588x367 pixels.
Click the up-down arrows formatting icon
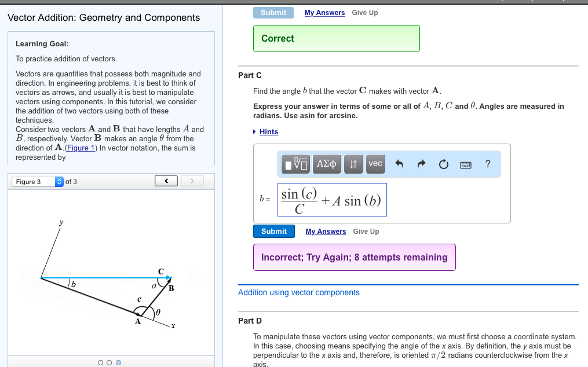pyautogui.click(x=353, y=164)
